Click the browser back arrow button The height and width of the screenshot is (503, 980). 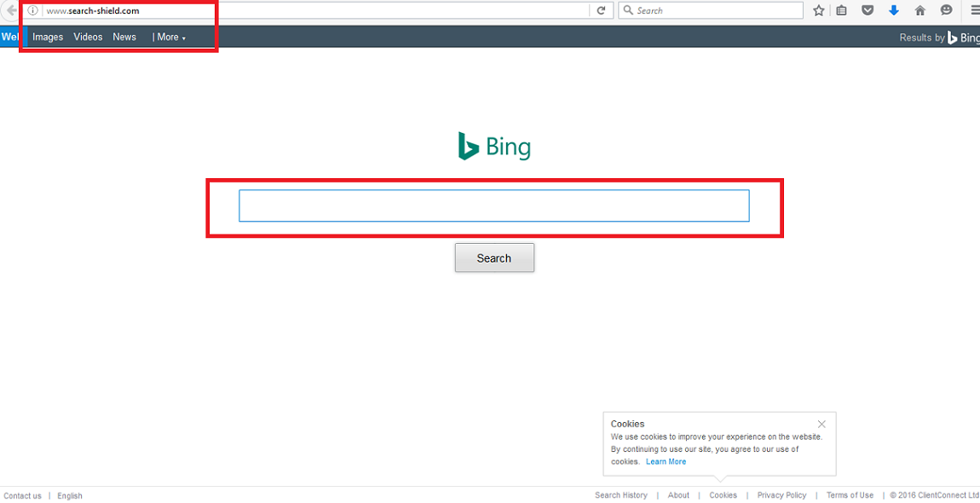[10, 11]
